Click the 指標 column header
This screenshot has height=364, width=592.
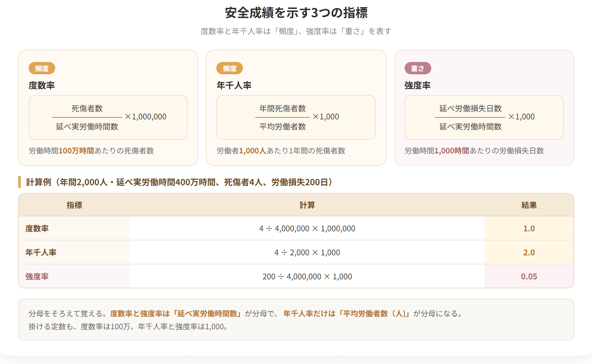[x=74, y=205]
